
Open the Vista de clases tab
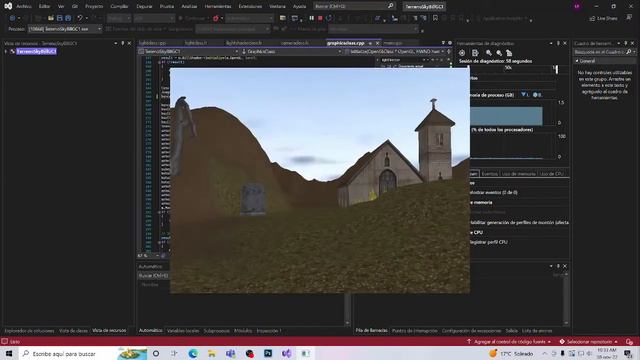(x=73, y=331)
